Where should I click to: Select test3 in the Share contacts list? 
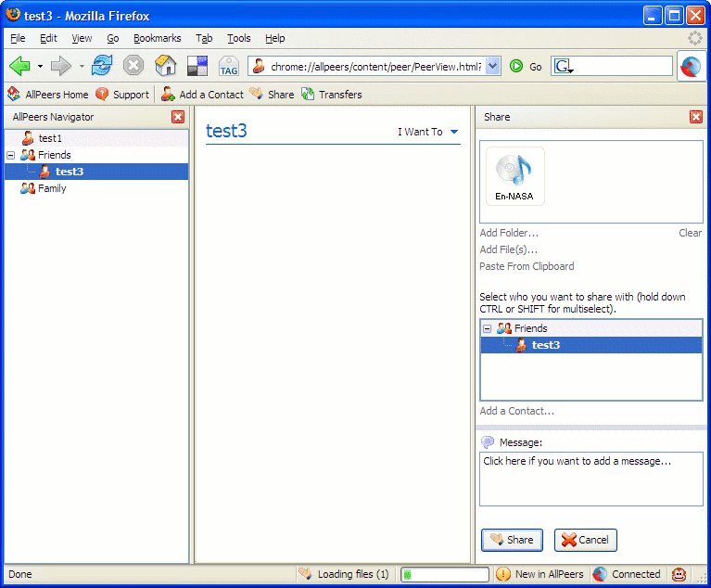point(591,345)
